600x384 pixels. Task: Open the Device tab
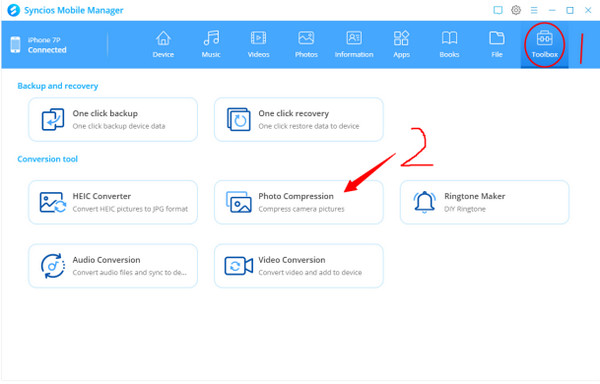coord(163,44)
